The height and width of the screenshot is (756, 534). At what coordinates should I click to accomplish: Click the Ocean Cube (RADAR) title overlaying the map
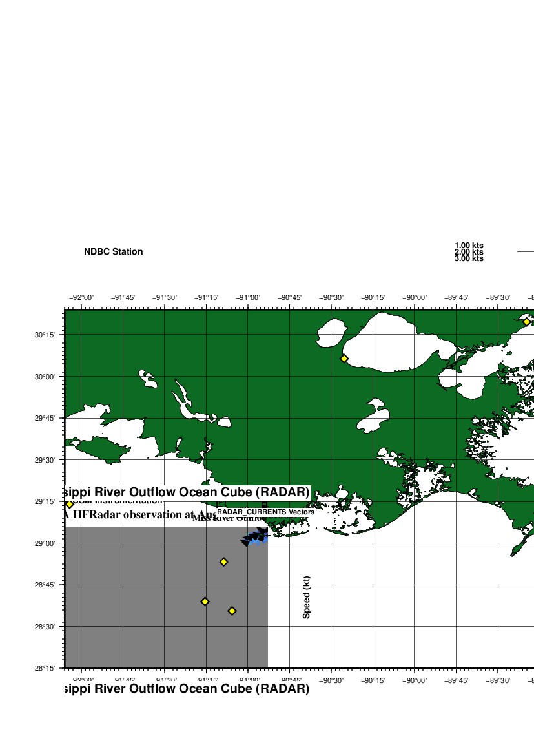coord(187,492)
